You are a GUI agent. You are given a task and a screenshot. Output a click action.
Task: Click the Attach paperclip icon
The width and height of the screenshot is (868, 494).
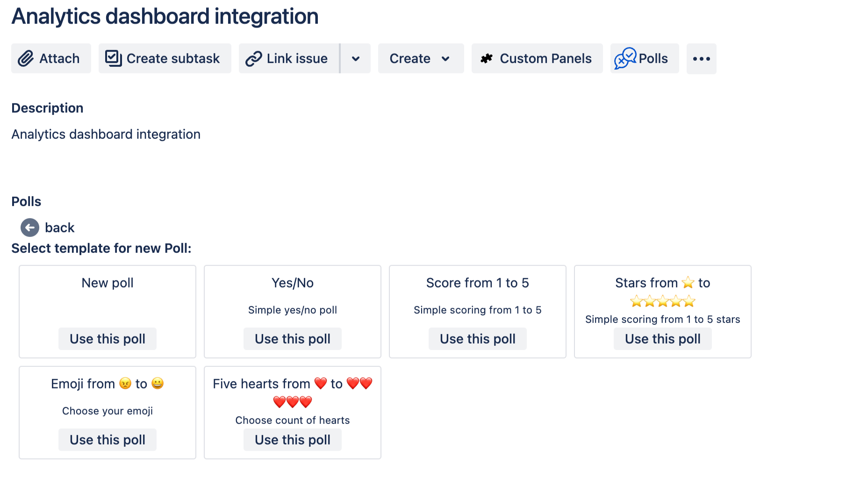(26, 58)
